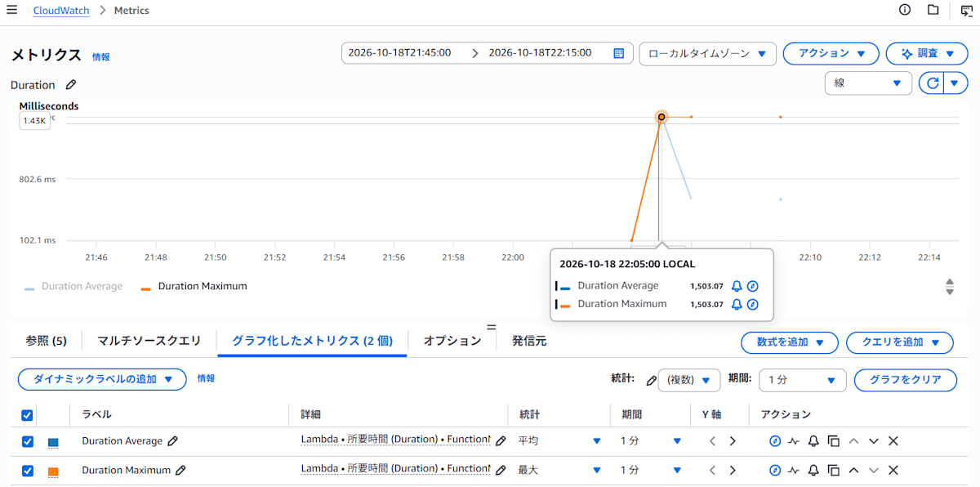Move Duration Maximum row up

(x=853, y=470)
